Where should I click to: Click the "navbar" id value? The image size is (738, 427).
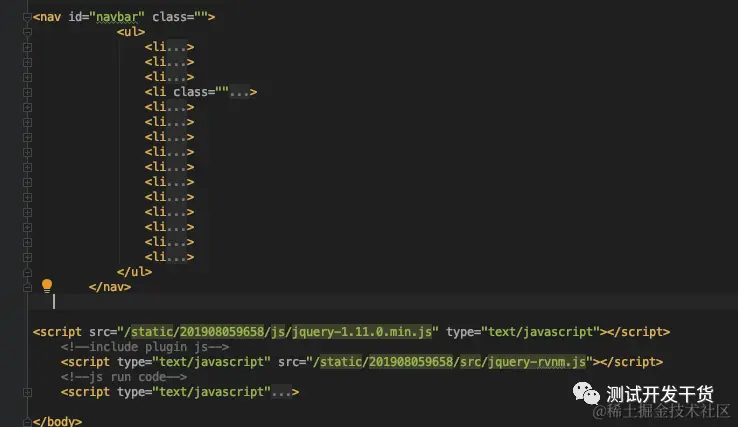pyautogui.click(x=117, y=17)
